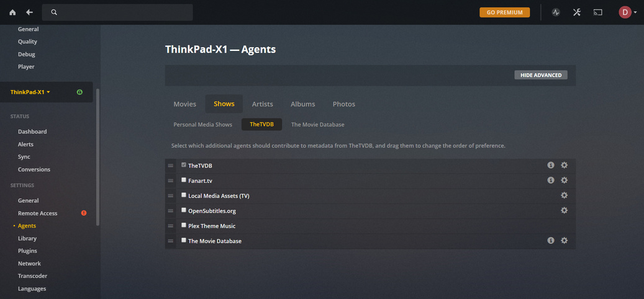Viewport: 644px width, 299px height.
Task: Open Network settings in sidebar
Action: tap(30, 263)
